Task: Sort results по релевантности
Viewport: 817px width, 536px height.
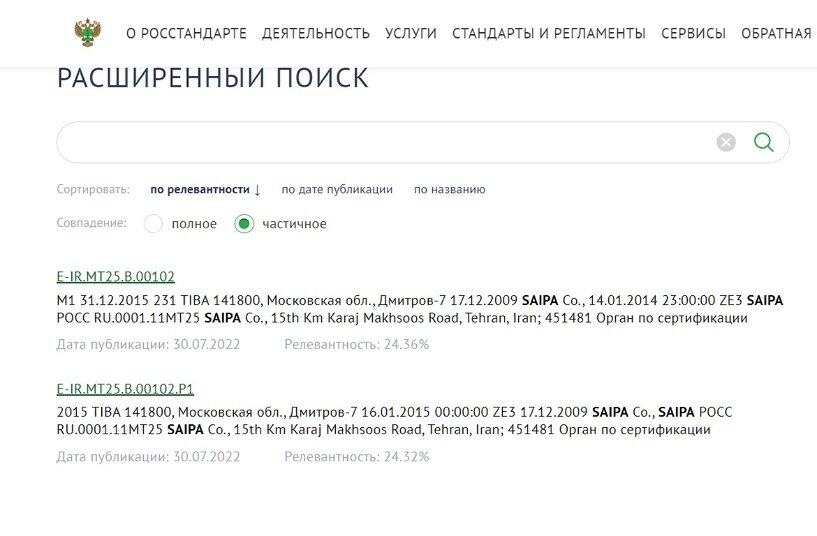Action: tap(205, 190)
